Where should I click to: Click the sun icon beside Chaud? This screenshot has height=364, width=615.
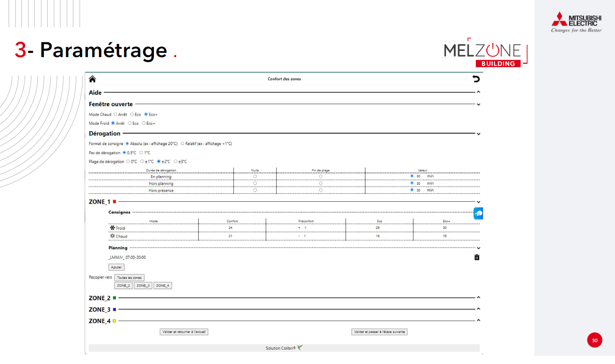pyautogui.click(x=112, y=236)
